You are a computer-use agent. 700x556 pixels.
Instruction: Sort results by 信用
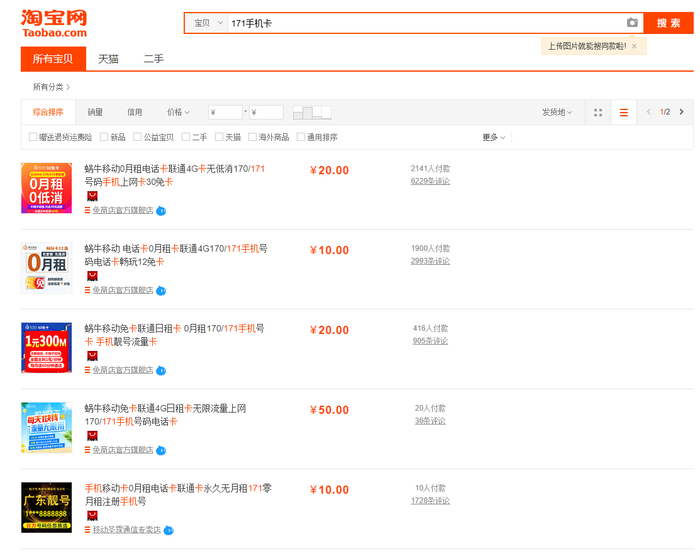pyautogui.click(x=134, y=112)
